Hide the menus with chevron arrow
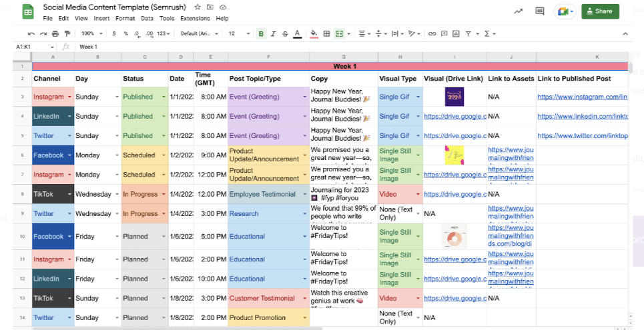This screenshot has width=644, height=330. coord(625,33)
